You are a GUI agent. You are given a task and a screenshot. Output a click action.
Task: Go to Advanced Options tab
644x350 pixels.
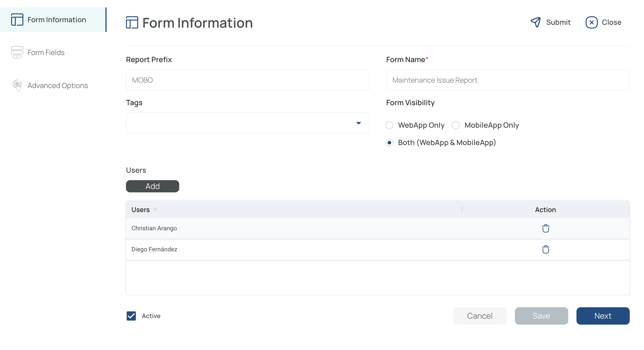(x=58, y=86)
